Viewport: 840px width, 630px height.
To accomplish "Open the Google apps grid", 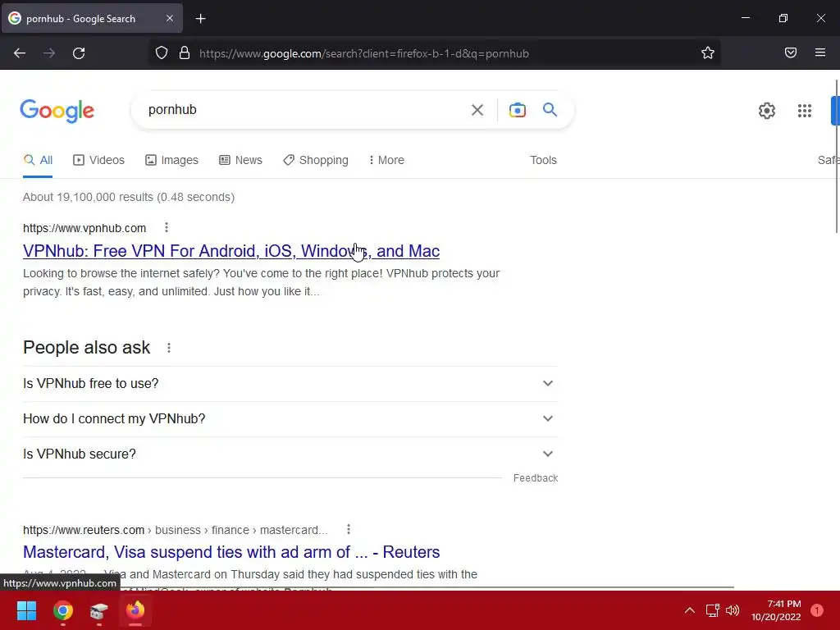I will coord(804,111).
